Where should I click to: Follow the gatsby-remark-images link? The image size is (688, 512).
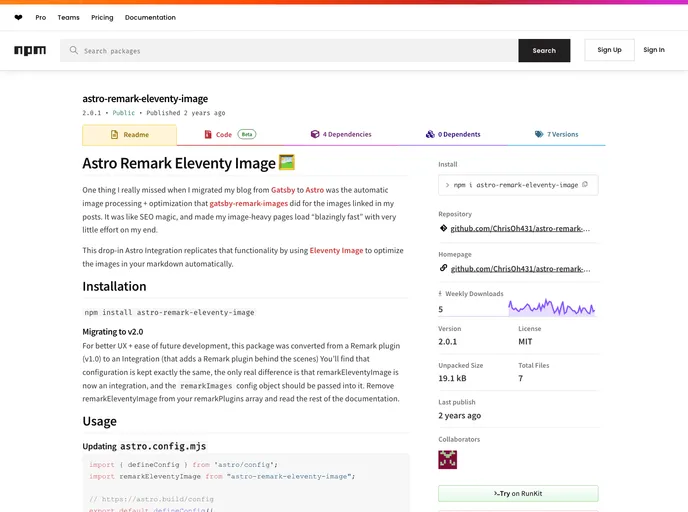click(x=249, y=204)
